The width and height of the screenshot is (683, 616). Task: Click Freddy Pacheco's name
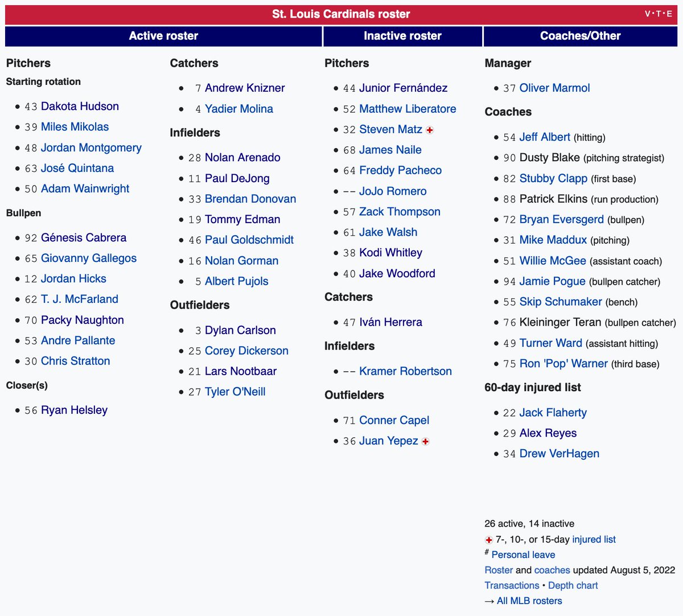(x=401, y=171)
